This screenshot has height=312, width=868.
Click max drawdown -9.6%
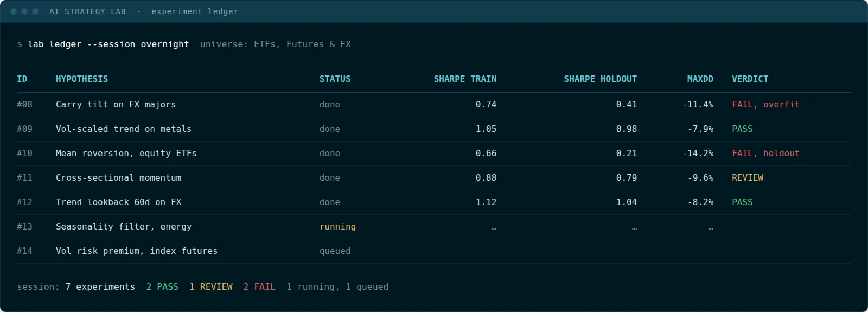point(701,178)
